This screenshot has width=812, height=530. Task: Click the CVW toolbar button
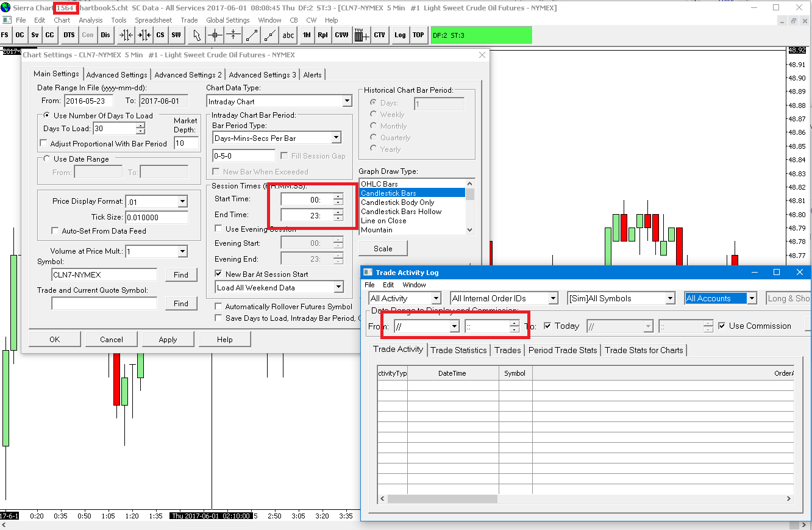click(341, 35)
